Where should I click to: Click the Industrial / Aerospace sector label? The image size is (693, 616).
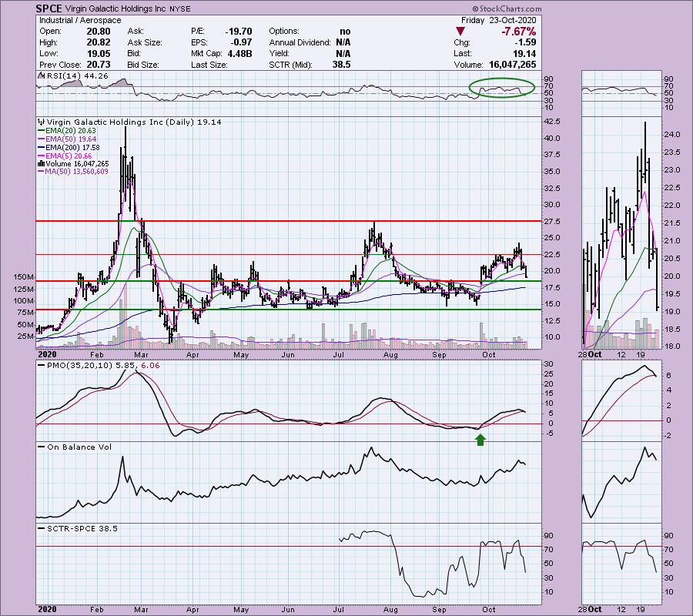pyautogui.click(x=80, y=20)
